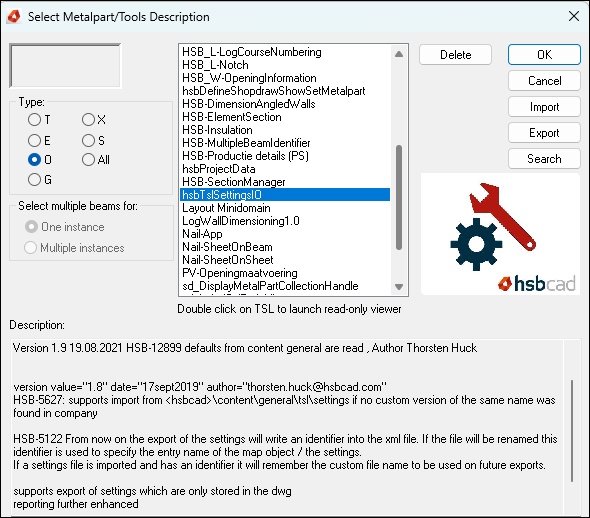Close the Select Metalpart/Tools dialog

click(x=573, y=16)
